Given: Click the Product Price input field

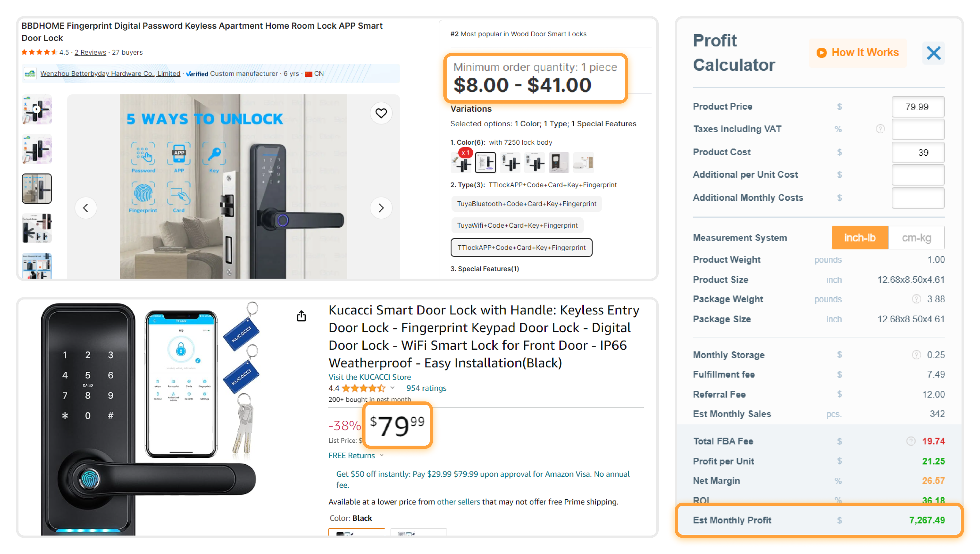Looking at the screenshot, I should (x=918, y=107).
